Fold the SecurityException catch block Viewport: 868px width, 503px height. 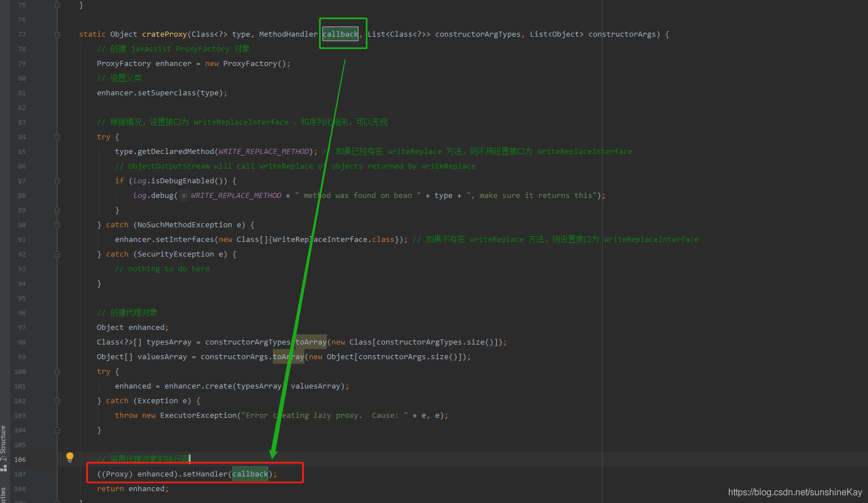click(57, 254)
